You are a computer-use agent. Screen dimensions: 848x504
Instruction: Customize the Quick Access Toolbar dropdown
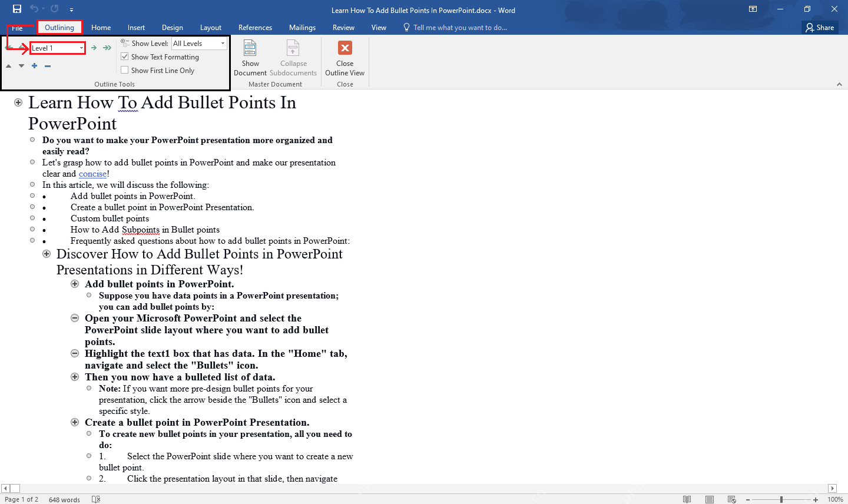(x=71, y=10)
